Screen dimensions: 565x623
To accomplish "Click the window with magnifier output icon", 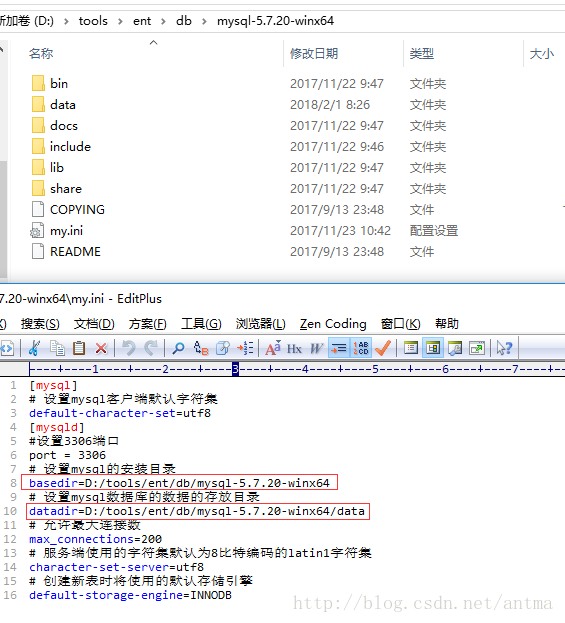I will click(455, 348).
